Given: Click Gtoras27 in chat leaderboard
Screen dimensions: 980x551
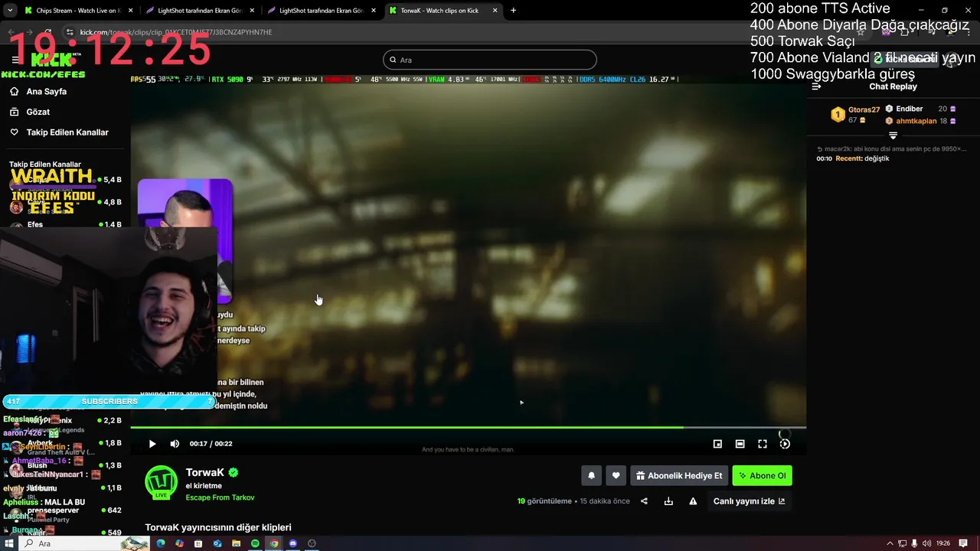Looking at the screenshot, I should click(x=864, y=110).
